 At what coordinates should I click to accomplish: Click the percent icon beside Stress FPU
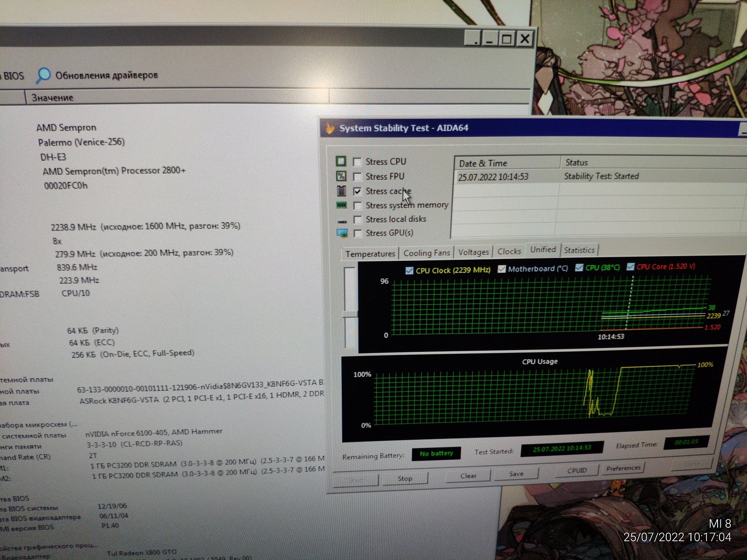pyautogui.click(x=341, y=176)
